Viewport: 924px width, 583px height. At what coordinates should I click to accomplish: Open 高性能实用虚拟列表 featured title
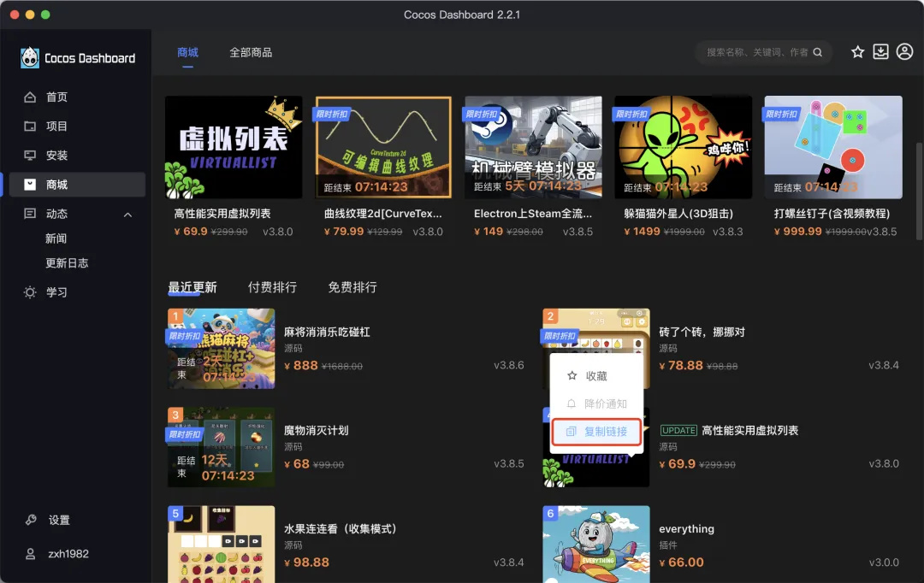pyautogui.click(x=222, y=214)
